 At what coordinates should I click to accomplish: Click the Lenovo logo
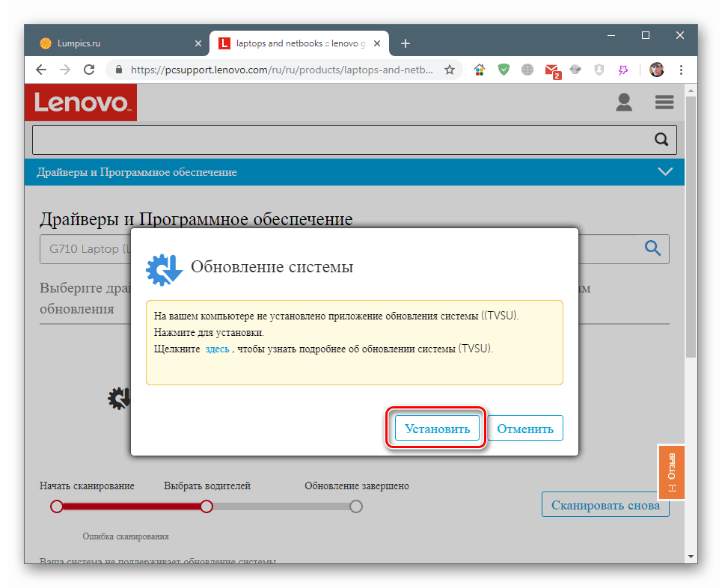coord(81,102)
